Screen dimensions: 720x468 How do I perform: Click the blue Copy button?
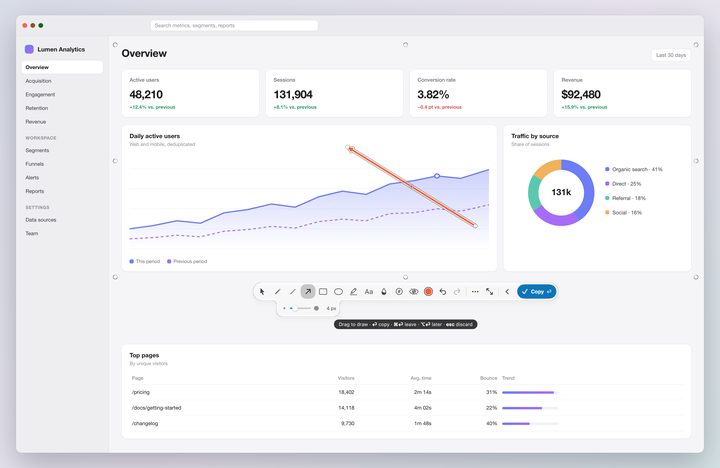pos(536,292)
